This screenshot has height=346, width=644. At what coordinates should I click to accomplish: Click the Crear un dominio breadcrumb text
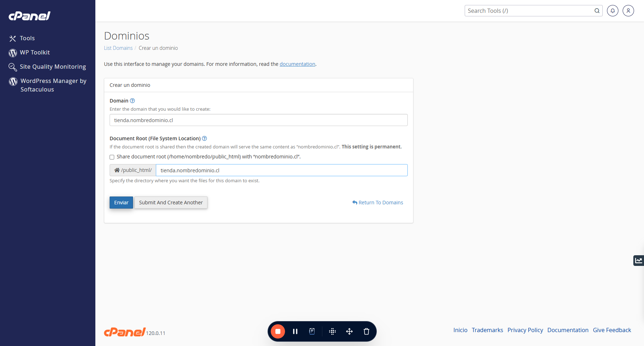tap(158, 48)
